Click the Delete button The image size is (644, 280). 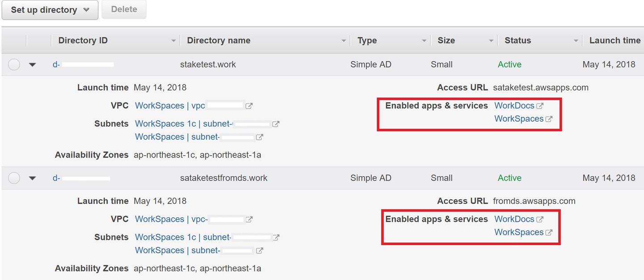pos(124,9)
